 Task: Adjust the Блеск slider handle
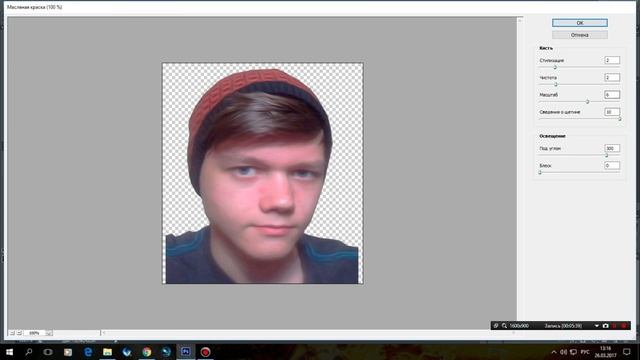(540, 173)
